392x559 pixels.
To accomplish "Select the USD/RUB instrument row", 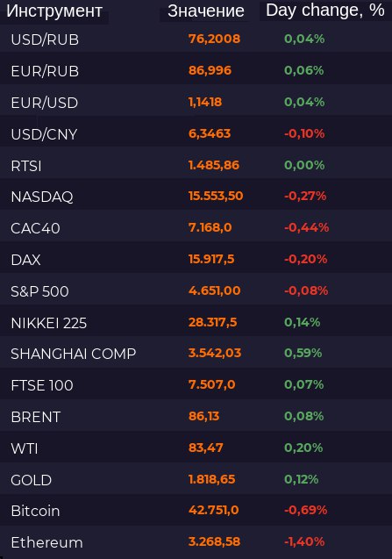I will [x=196, y=39].
